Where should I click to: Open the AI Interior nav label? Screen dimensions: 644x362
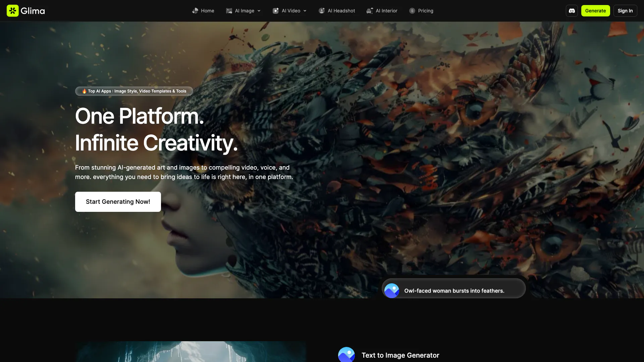click(386, 11)
